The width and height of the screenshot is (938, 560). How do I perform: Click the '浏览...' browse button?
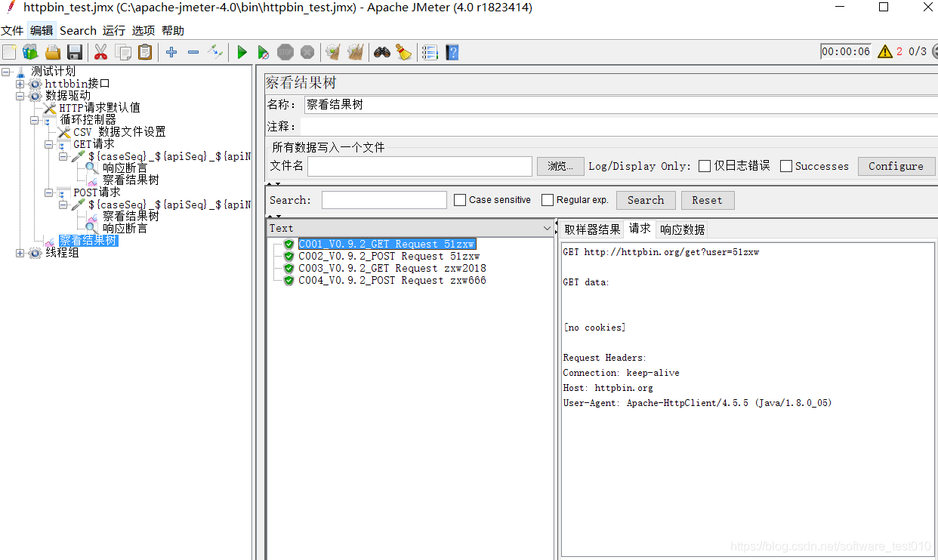tap(560, 166)
